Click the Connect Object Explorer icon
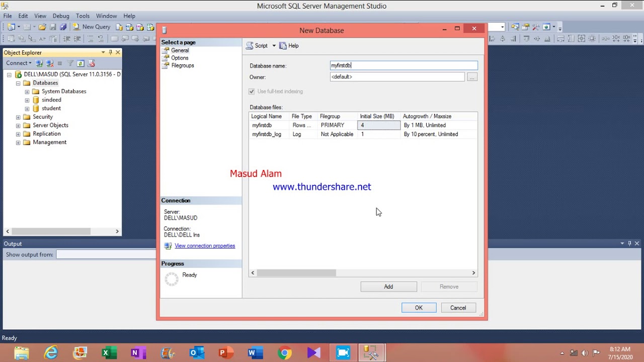 pos(40,63)
